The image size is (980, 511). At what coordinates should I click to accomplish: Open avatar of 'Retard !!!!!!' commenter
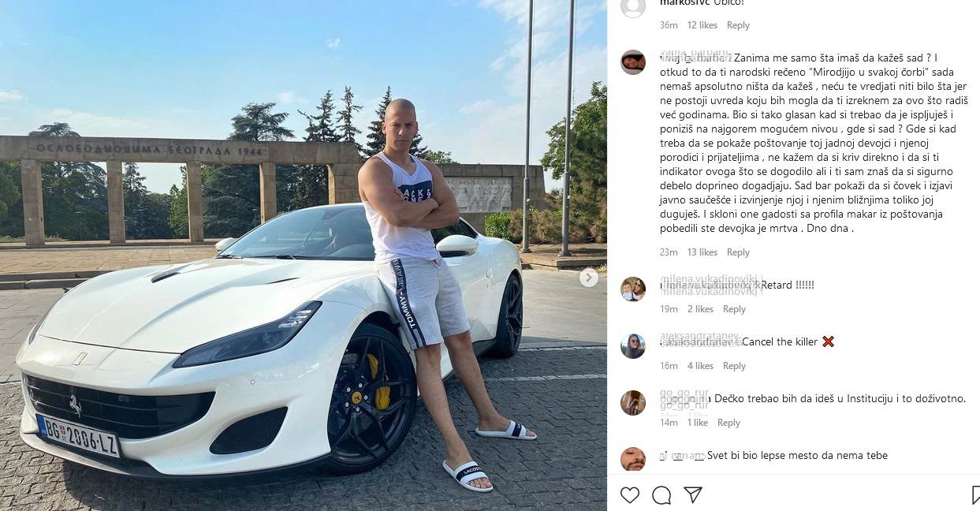(633, 289)
